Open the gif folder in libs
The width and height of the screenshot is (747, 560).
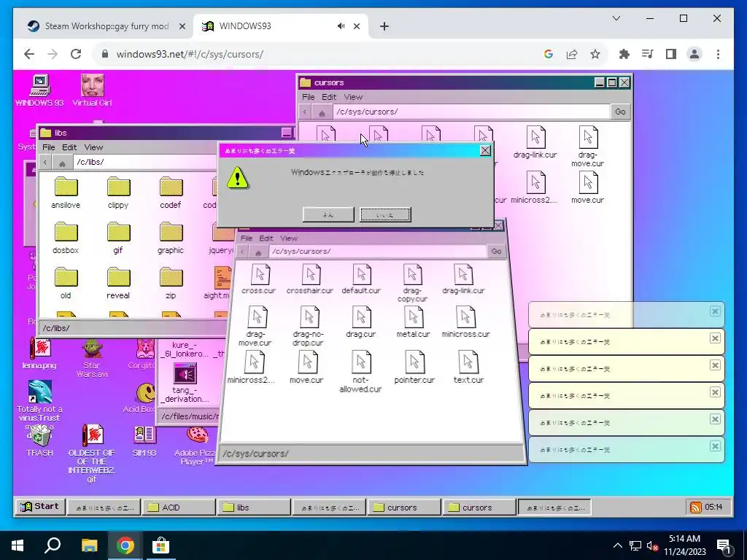[118, 238]
